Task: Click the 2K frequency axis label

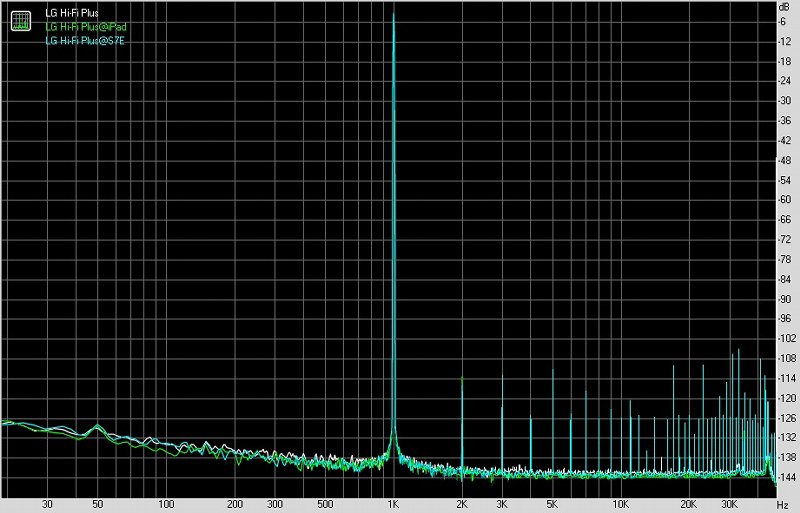Action: point(462,504)
